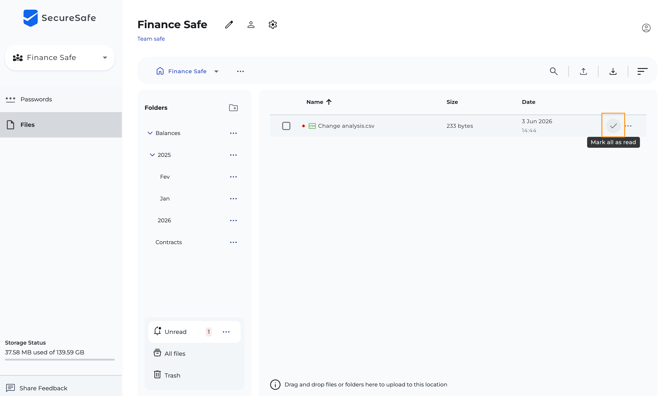Click the search magnifier icon
670x396 pixels.
pyautogui.click(x=553, y=71)
